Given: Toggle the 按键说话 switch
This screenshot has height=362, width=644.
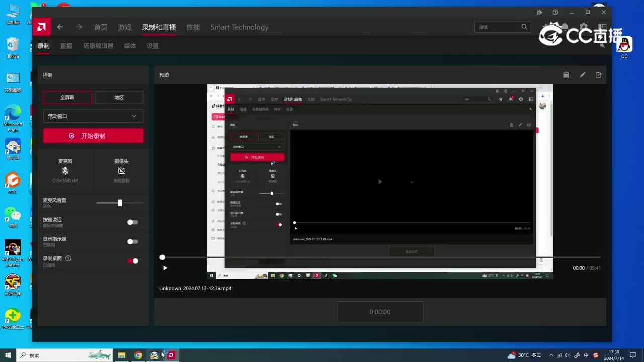Looking at the screenshot, I should [132, 222].
